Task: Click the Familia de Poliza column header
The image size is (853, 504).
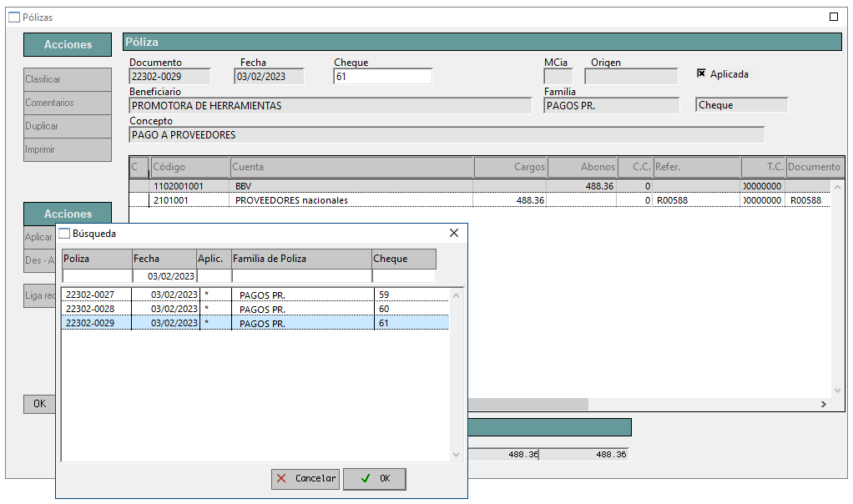Action: pyautogui.click(x=302, y=259)
